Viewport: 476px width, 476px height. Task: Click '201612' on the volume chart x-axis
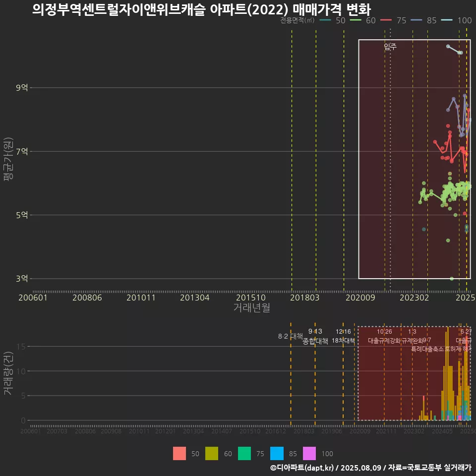point(276,431)
